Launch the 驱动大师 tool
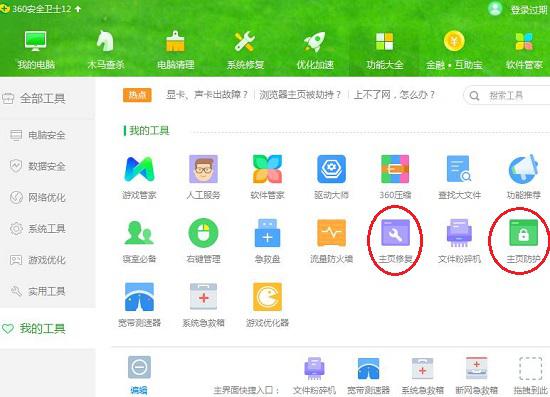This screenshot has width=550, height=397. coord(331,177)
